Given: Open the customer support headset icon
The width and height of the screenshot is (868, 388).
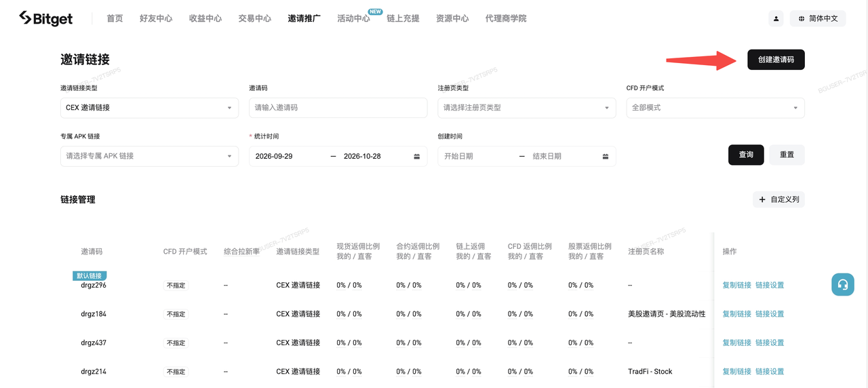Looking at the screenshot, I should point(843,284).
